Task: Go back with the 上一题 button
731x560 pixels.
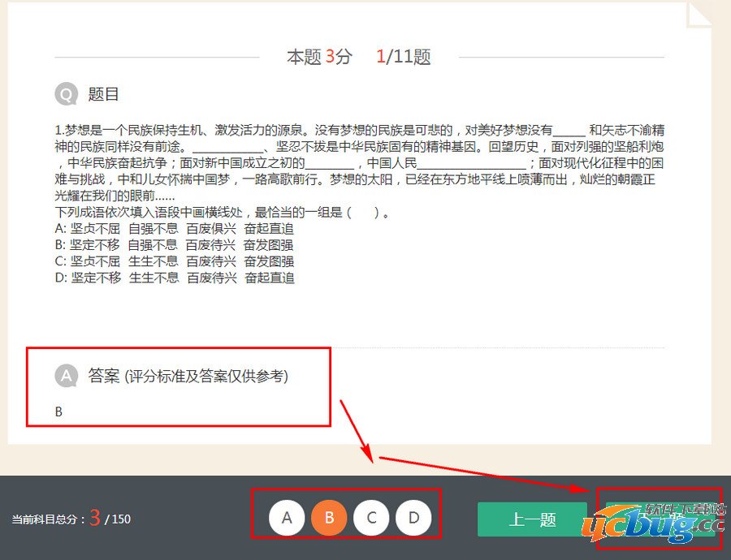Action: coord(532,519)
